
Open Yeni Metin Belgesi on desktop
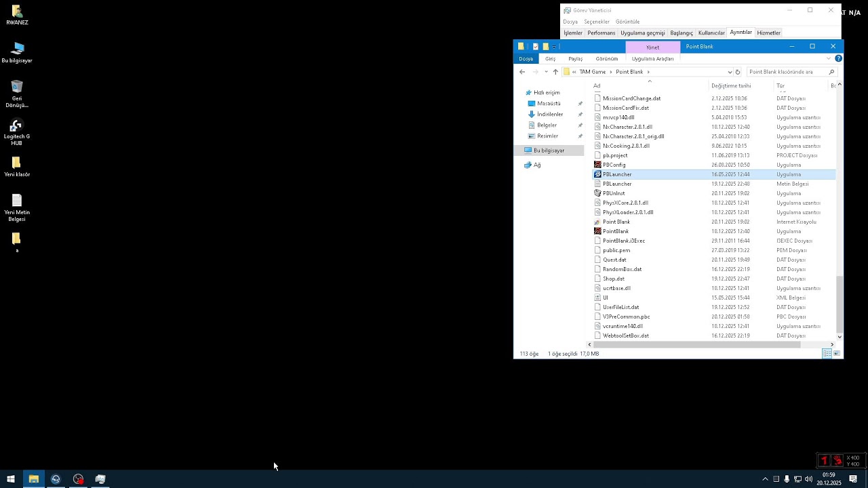click(x=17, y=208)
